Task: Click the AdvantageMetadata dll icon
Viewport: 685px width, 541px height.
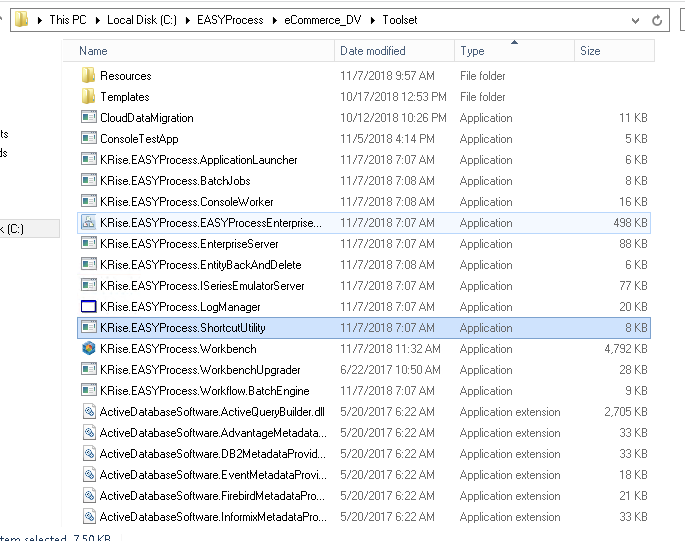Action: [89, 432]
